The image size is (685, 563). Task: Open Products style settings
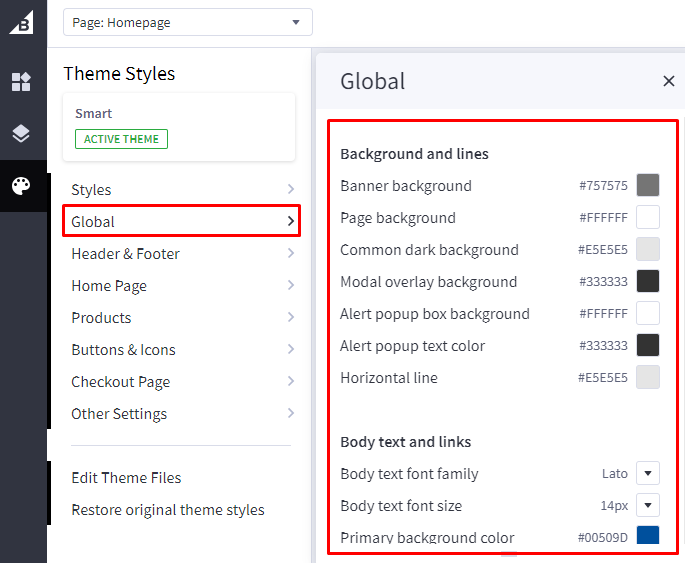click(181, 318)
